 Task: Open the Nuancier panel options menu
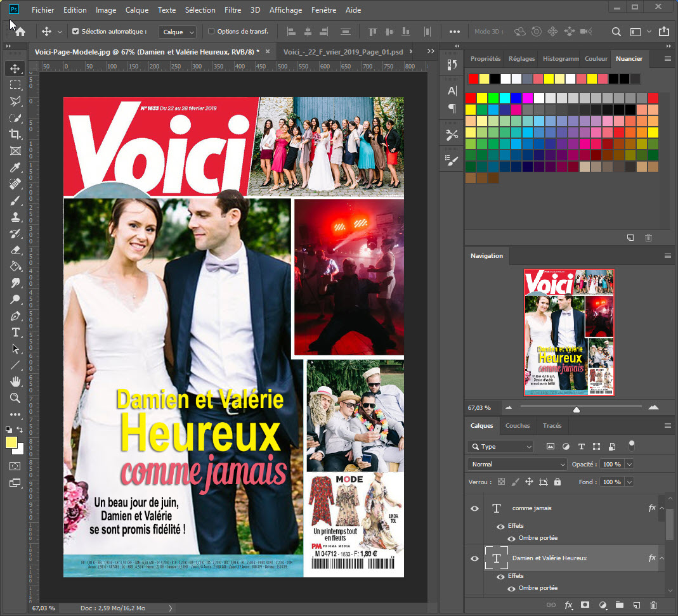click(668, 59)
